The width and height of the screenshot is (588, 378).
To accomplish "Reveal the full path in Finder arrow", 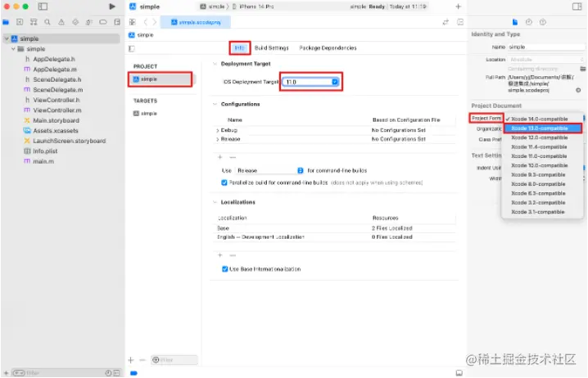I will click(578, 90).
